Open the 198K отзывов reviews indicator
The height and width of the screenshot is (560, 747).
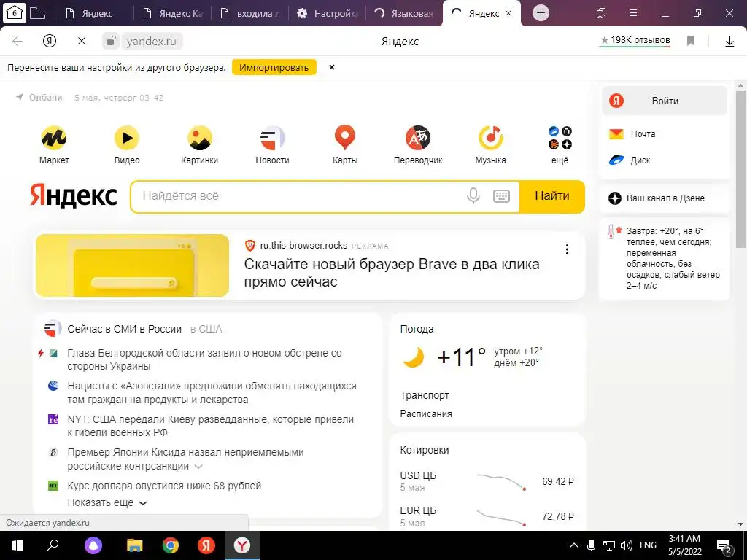[x=635, y=41]
